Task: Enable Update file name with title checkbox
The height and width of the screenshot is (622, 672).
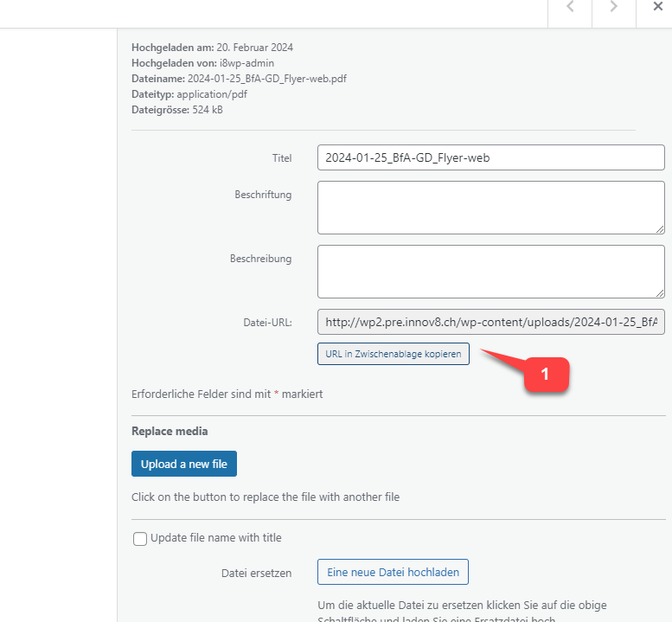Action: pyautogui.click(x=140, y=538)
